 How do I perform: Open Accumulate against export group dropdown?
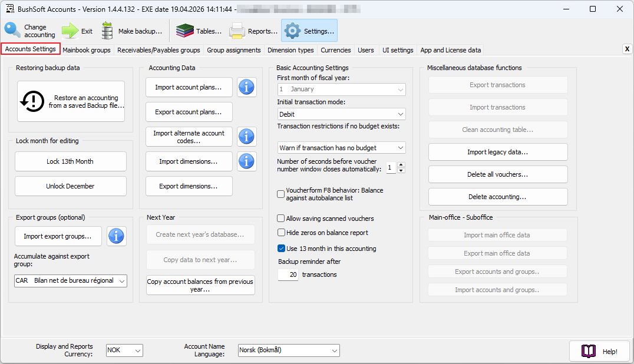coord(70,281)
